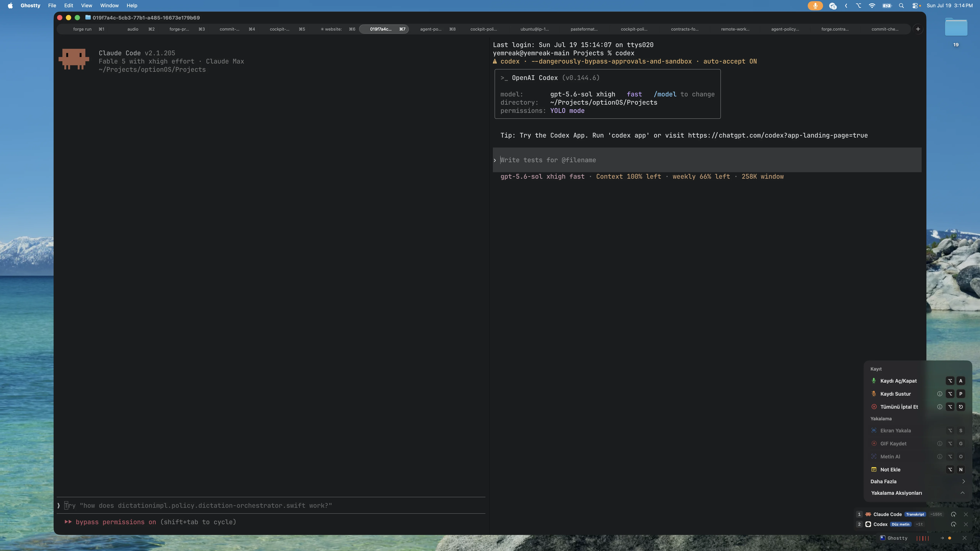980x551 pixels.
Task: Click the cursor icon on the Claude Code row
Action: point(953,514)
